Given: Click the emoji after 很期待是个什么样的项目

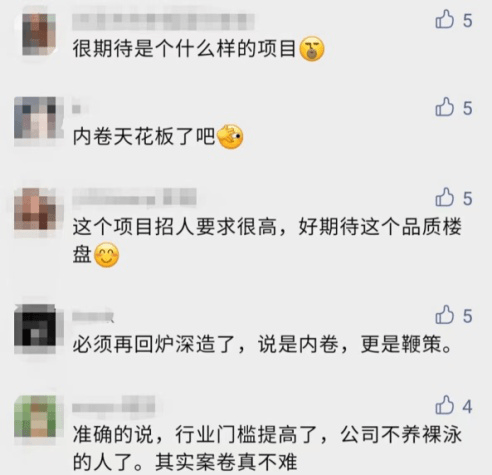Looking at the screenshot, I should 312,49.
